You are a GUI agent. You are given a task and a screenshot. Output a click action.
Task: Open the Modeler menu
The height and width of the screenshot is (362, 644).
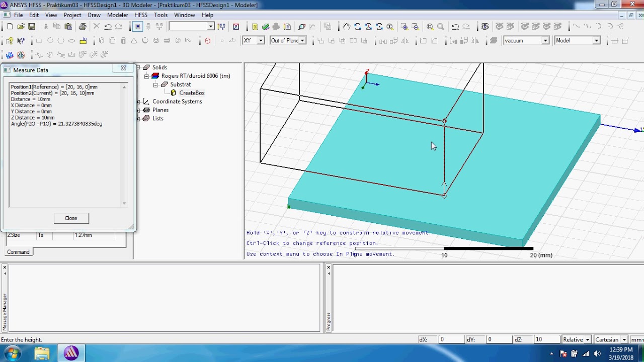coord(118,15)
